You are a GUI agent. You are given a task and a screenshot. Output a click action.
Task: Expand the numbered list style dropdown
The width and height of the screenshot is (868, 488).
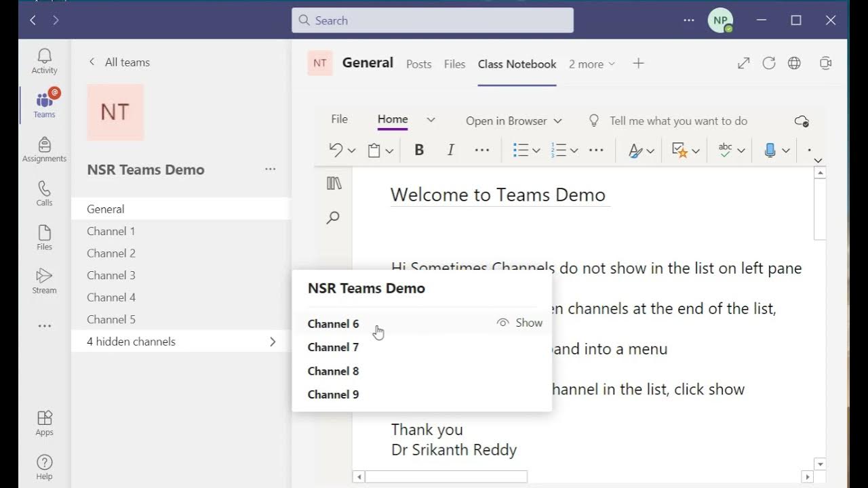click(x=574, y=151)
